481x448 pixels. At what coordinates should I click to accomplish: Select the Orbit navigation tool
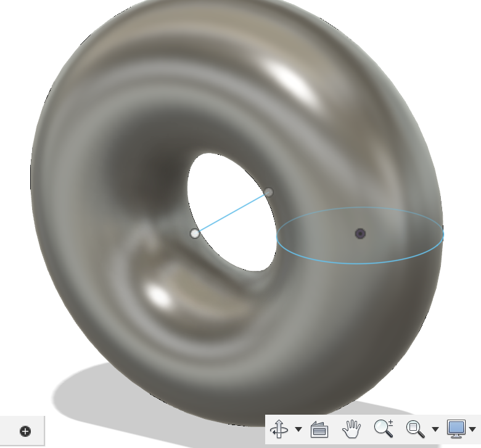pyautogui.click(x=279, y=429)
